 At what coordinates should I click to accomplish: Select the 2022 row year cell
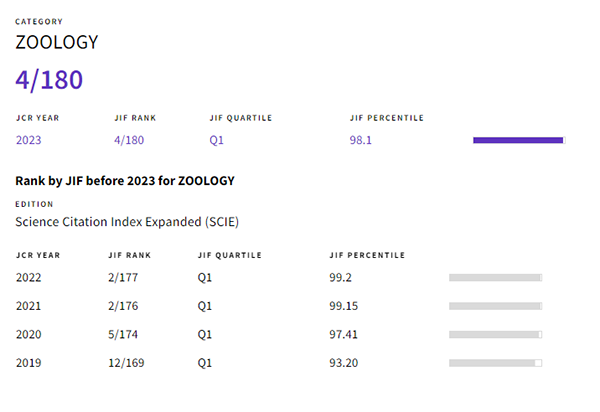pos(29,277)
